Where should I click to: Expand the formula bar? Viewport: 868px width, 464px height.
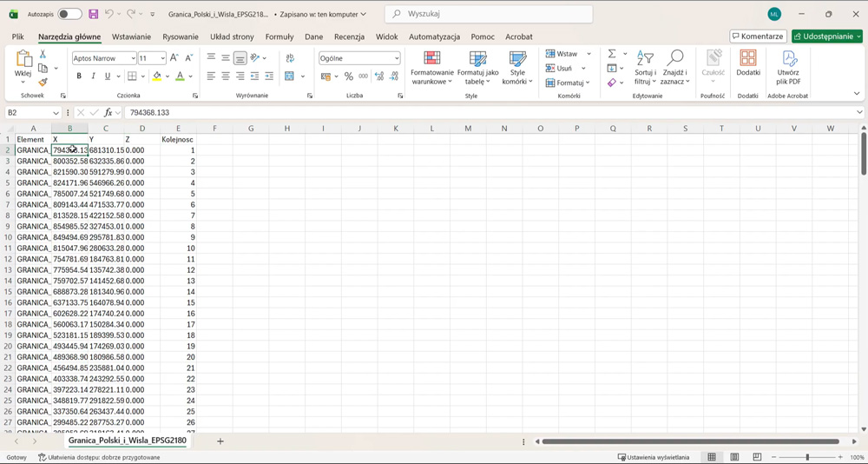(x=859, y=113)
